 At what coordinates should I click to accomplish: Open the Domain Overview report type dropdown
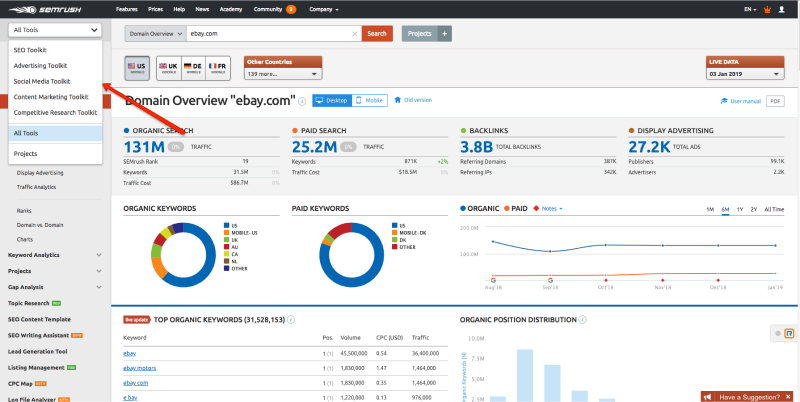156,33
